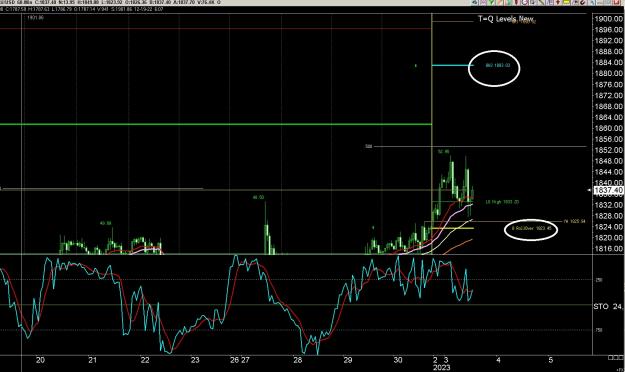Click the 1816.00 price axis label
Viewport: 625px width, 372px height.
coord(609,249)
